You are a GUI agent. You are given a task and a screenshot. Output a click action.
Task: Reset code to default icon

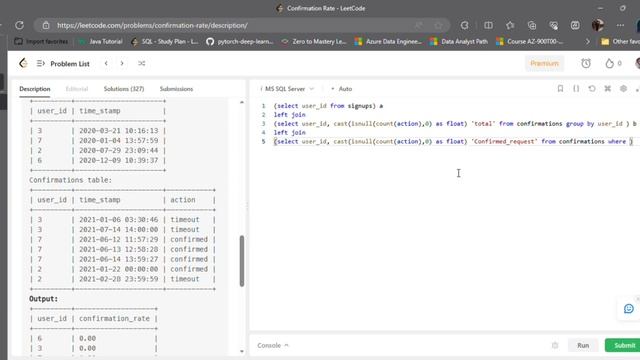pos(592,89)
